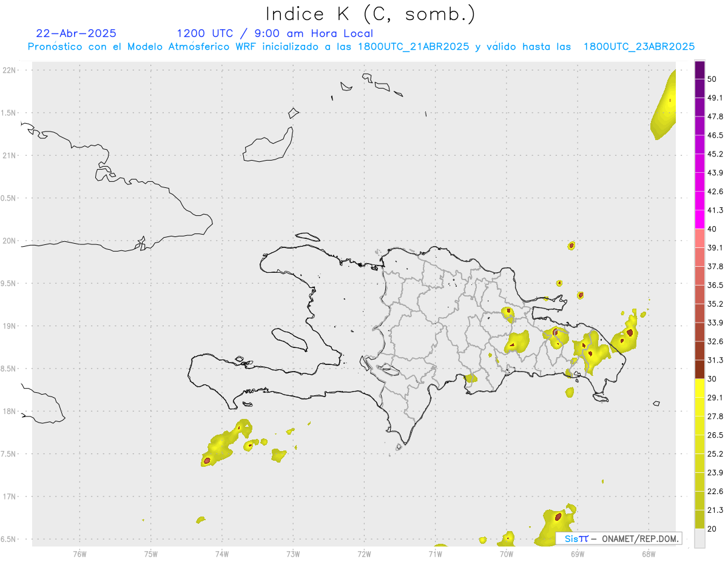Click the longitude label "68W"

649,554
